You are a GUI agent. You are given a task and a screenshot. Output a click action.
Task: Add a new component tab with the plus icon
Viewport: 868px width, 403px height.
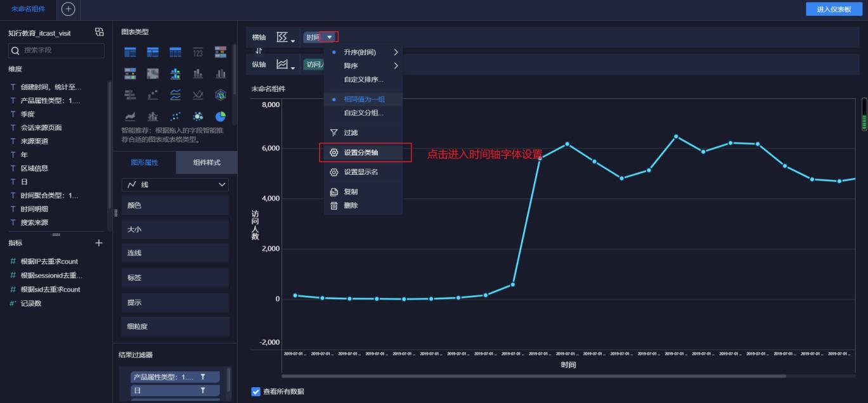[x=68, y=9]
